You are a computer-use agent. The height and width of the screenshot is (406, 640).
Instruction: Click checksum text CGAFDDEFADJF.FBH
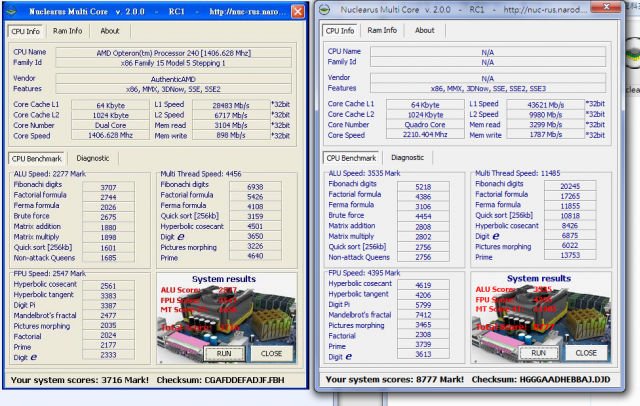pyautogui.click(x=244, y=380)
